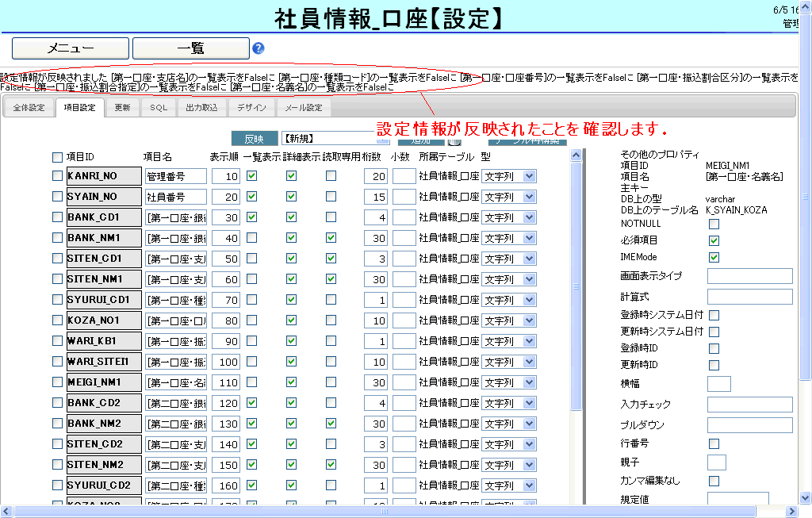
Task: Click the blue help question mark icon
Action: click(x=259, y=48)
